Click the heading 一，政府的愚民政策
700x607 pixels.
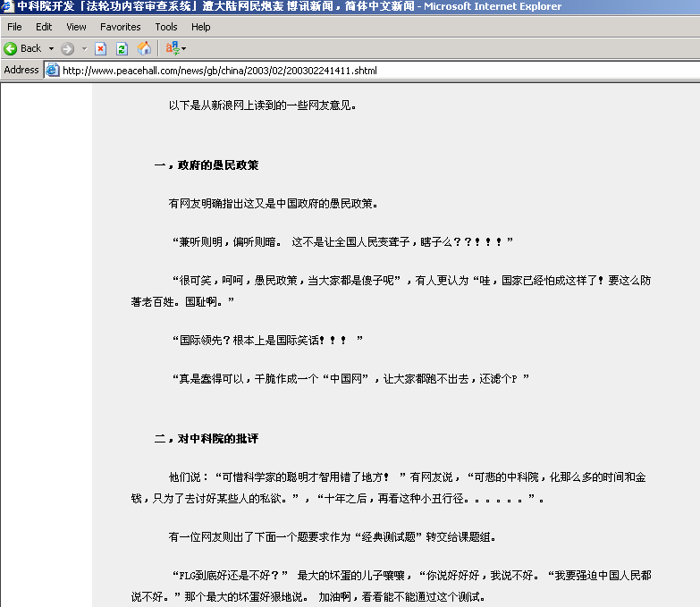pos(207,165)
